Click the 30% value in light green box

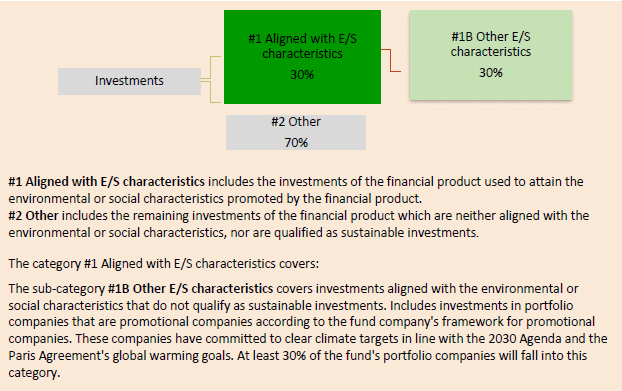[x=491, y=73]
